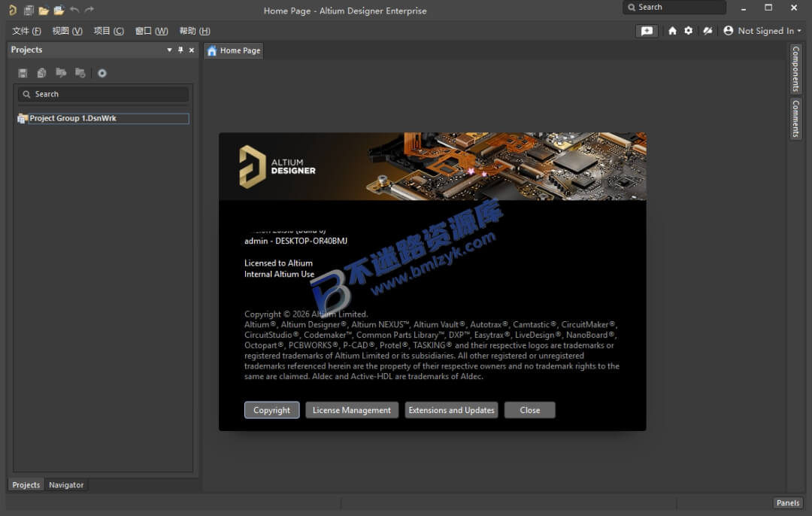Click the 'Licensed to Altium' text

(279, 263)
